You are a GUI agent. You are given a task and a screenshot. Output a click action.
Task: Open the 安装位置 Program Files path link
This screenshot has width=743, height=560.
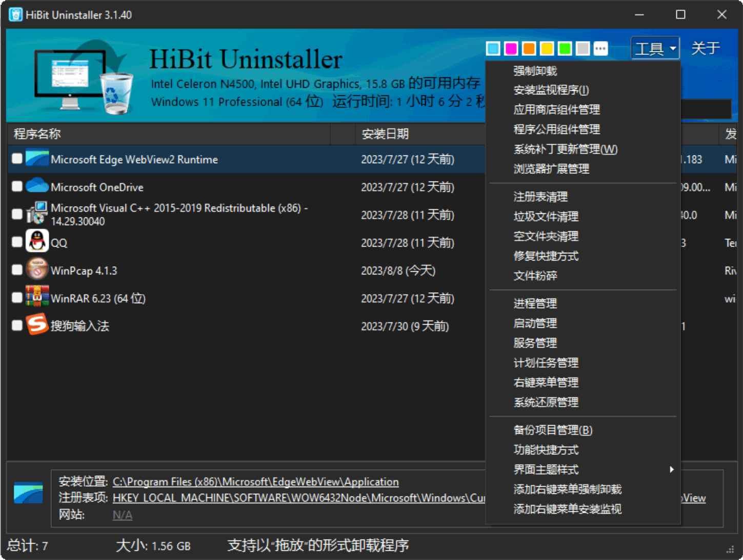point(255,482)
